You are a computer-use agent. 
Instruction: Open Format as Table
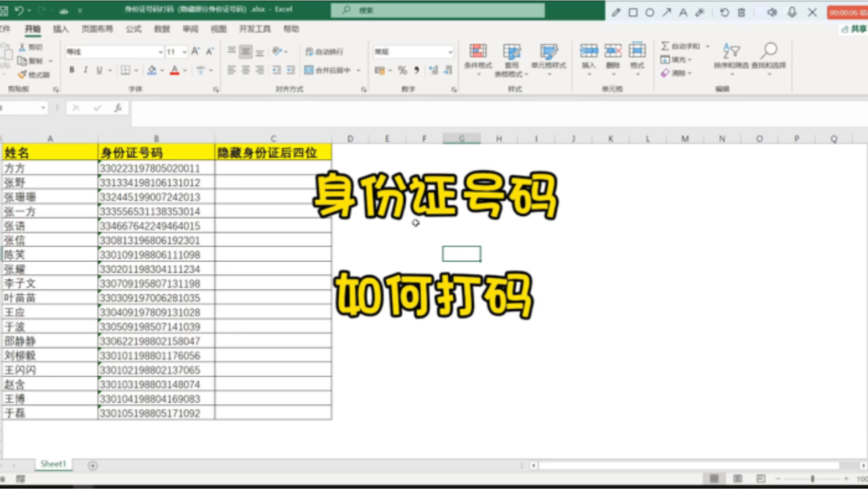pyautogui.click(x=512, y=59)
